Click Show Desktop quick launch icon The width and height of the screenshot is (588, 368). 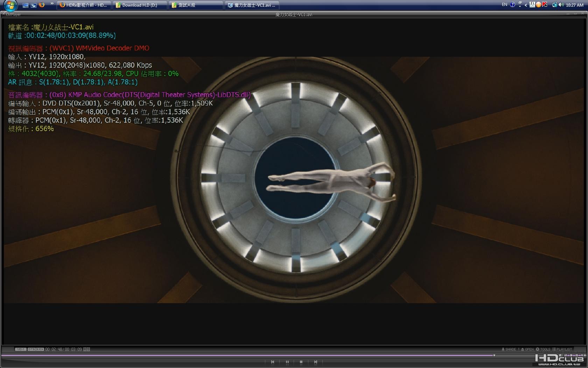tap(26, 5)
